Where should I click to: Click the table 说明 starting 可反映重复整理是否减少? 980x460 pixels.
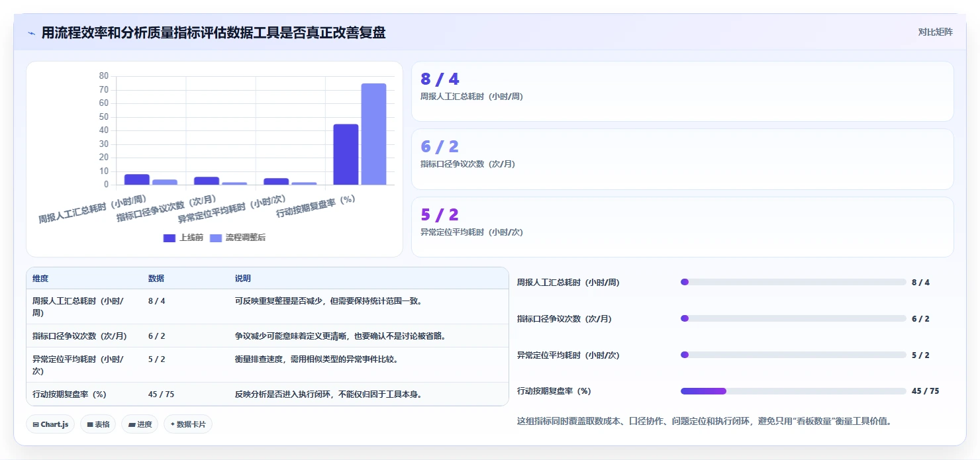329,300
